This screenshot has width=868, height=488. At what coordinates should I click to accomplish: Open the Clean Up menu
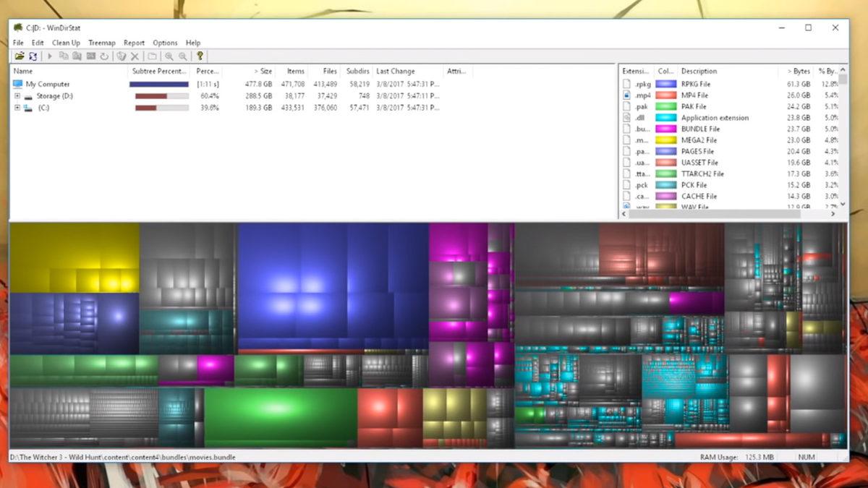pyautogui.click(x=66, y=43)
